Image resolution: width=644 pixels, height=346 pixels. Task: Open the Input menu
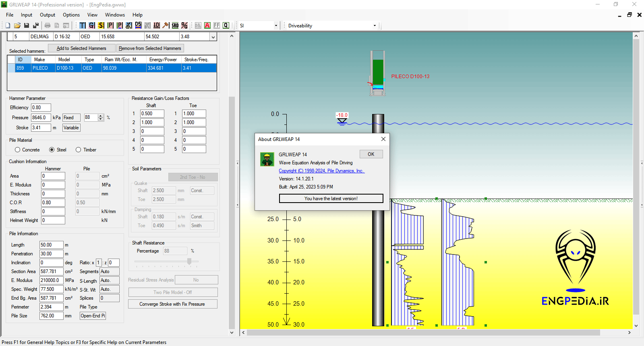coord(27,15)
